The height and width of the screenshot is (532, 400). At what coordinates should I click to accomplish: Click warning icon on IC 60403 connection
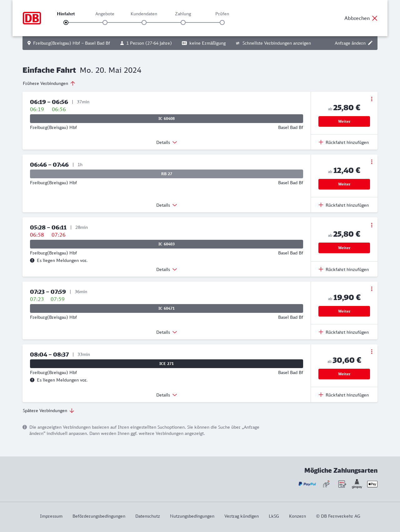(32, 260)
